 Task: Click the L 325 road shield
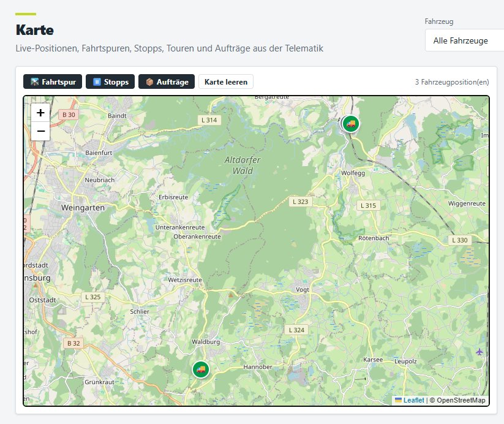[x=92, y=297]
